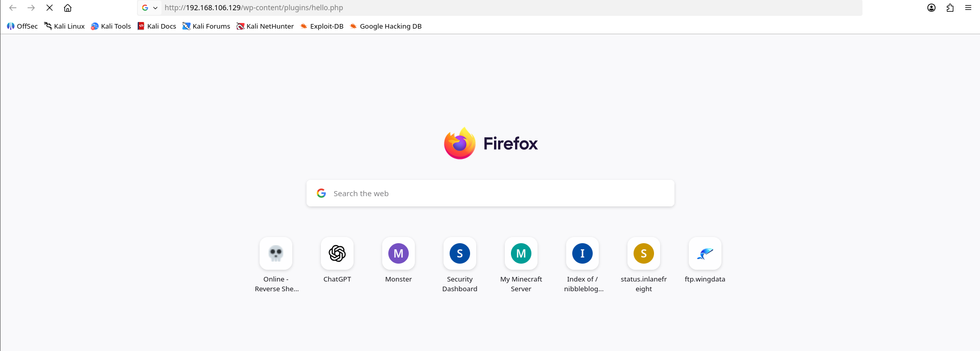Screen dimensions: 980x351
Task: Click the Search the web box
Action: [491, 193]
